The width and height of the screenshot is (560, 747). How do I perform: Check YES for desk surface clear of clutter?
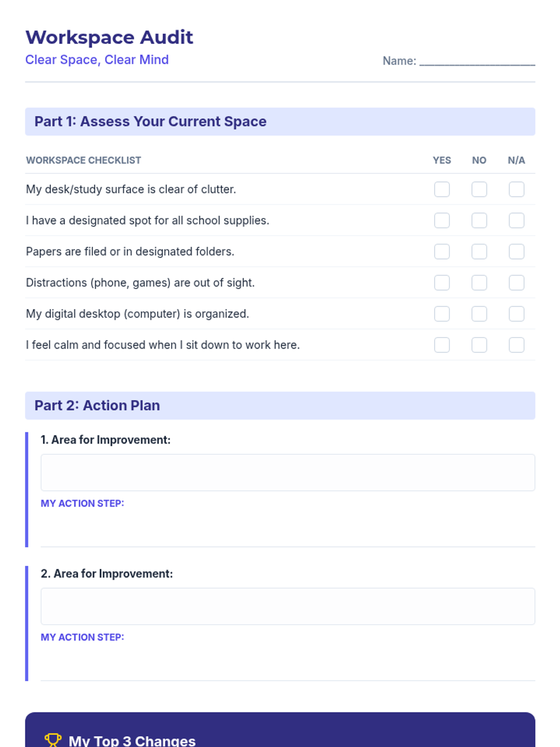(x=442, y=190)
